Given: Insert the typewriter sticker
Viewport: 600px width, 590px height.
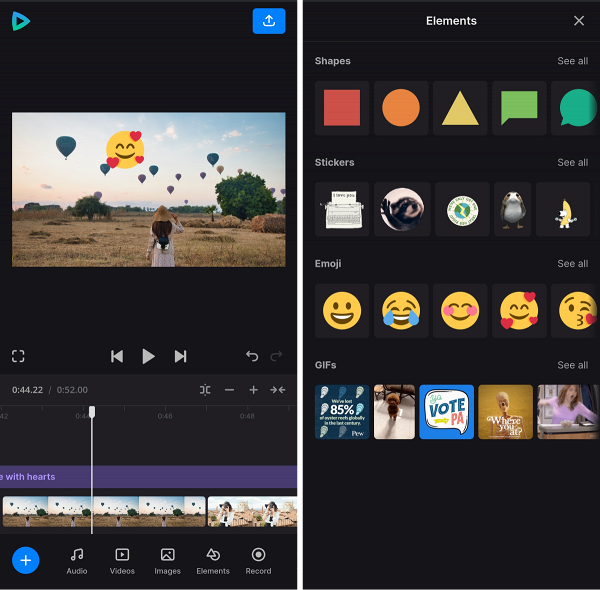Looking at the screenshot, I should pos(342,209).
